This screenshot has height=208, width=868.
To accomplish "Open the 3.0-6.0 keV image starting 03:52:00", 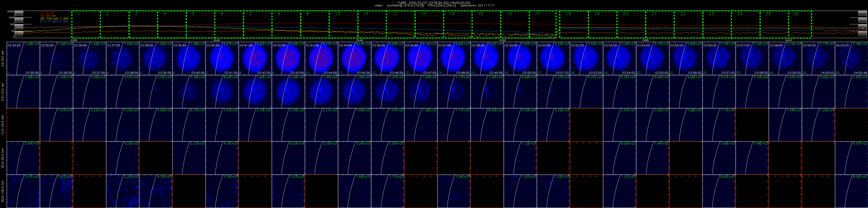I will tap(587, 58).
